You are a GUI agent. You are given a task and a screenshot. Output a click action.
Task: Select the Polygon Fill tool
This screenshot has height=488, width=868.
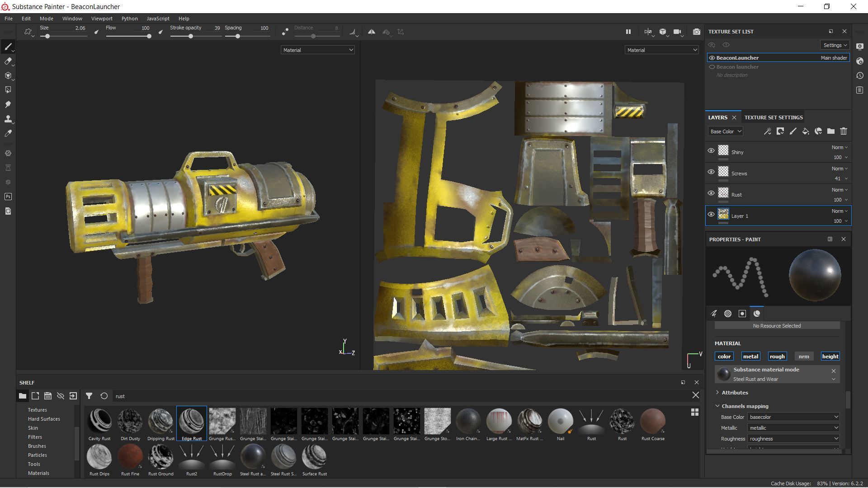tap(8, 90)
